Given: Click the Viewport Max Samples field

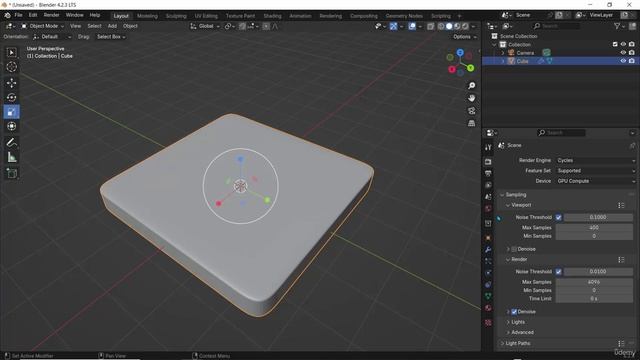Looking at the screenshot, I should [594, 228].
